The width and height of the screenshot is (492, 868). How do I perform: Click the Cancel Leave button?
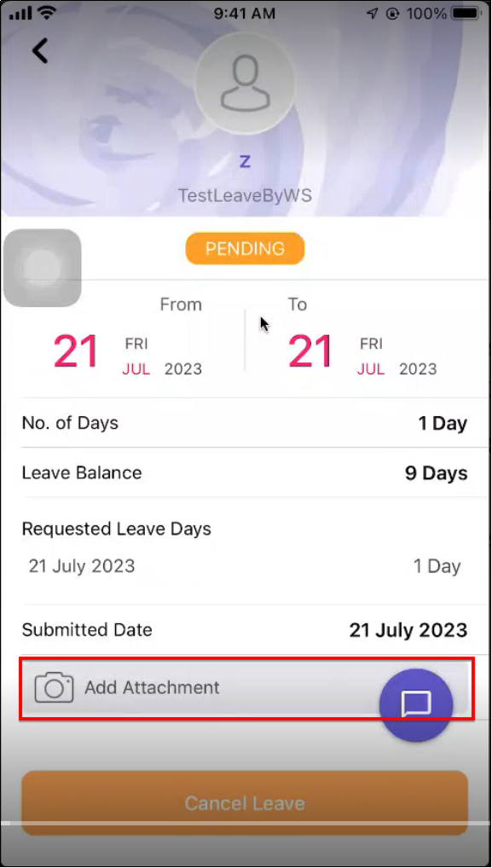pyautogui.click(x=245, y=803)
